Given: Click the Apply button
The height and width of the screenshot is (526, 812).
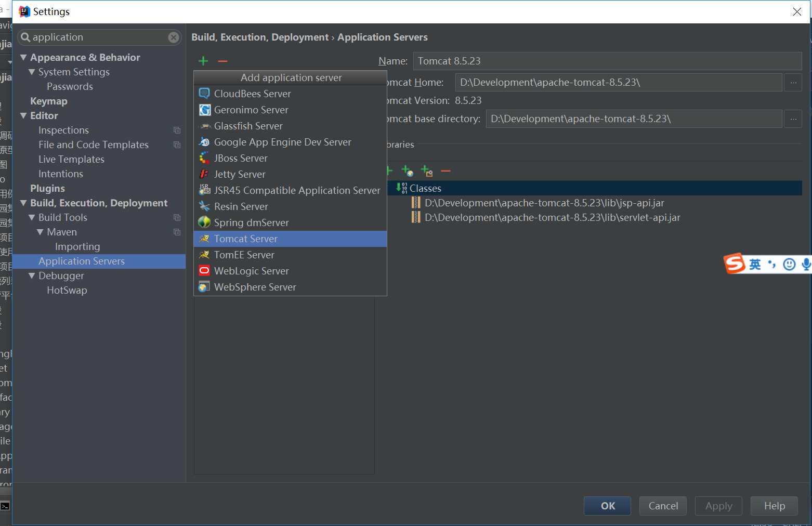Looking at the screenshot, I should (x=718, y=506).
